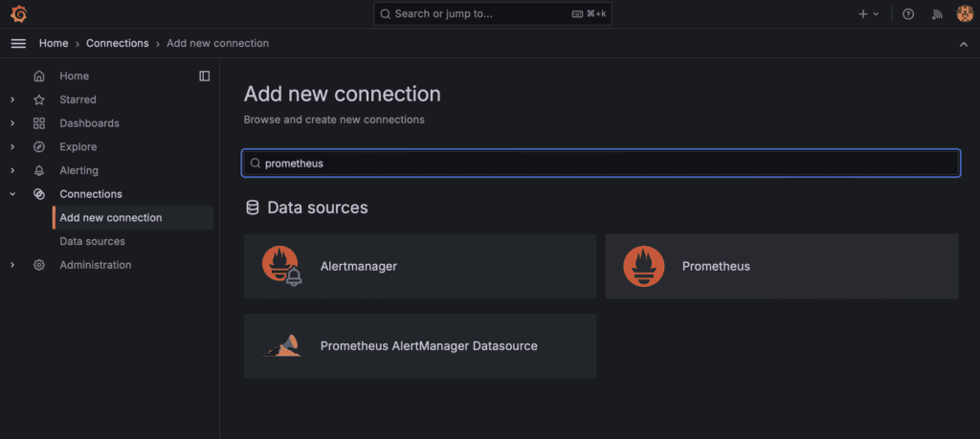Screen dimensions: 980x439
Task: Go to Dashboards in sidebar
Action: [x=89, y=123]
